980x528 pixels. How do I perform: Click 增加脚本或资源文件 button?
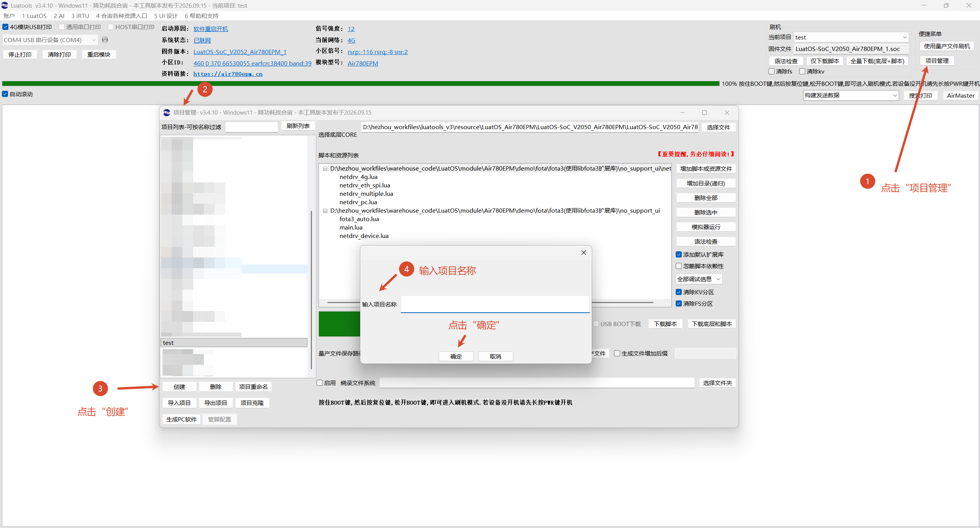tap(706, 169)
